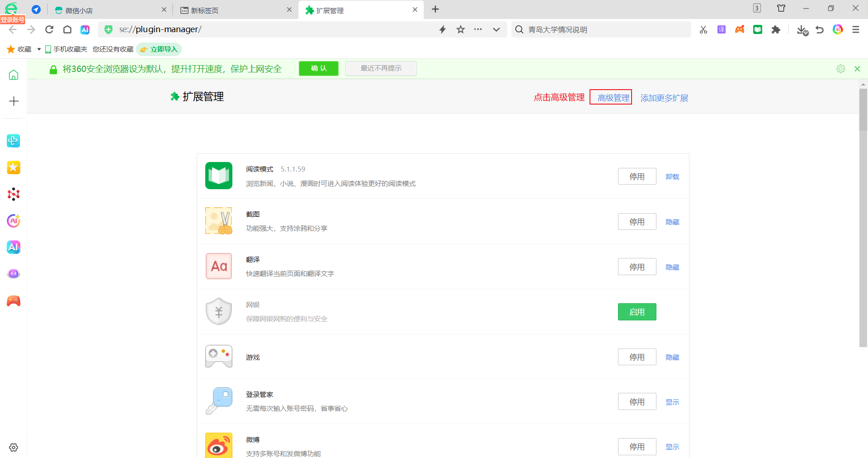This screenshot has width=868, height=458.
Task: Expand the 收藏 favorites dropdown arrow
Action: (39, 49)
